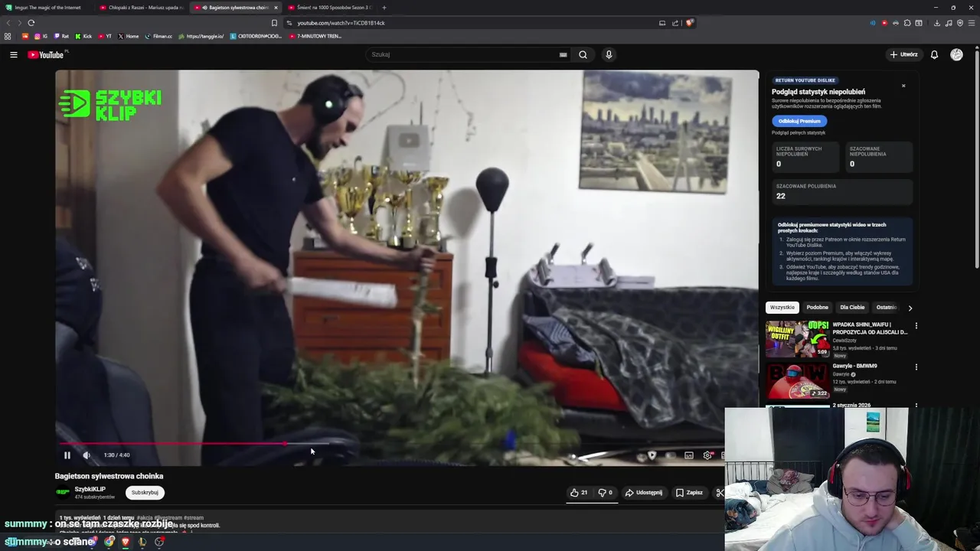
Task: Open the Kick bookmark
Action: (x=83, y=36)
